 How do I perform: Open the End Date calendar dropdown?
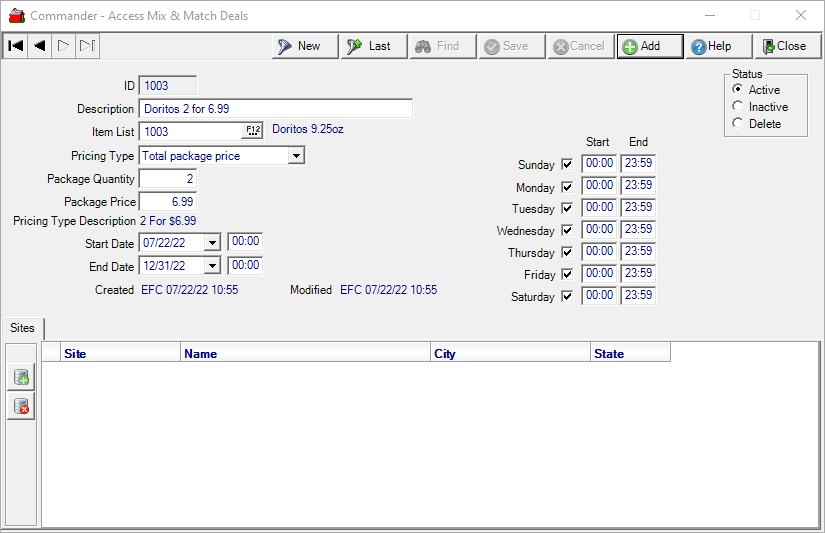coord(211,266)
